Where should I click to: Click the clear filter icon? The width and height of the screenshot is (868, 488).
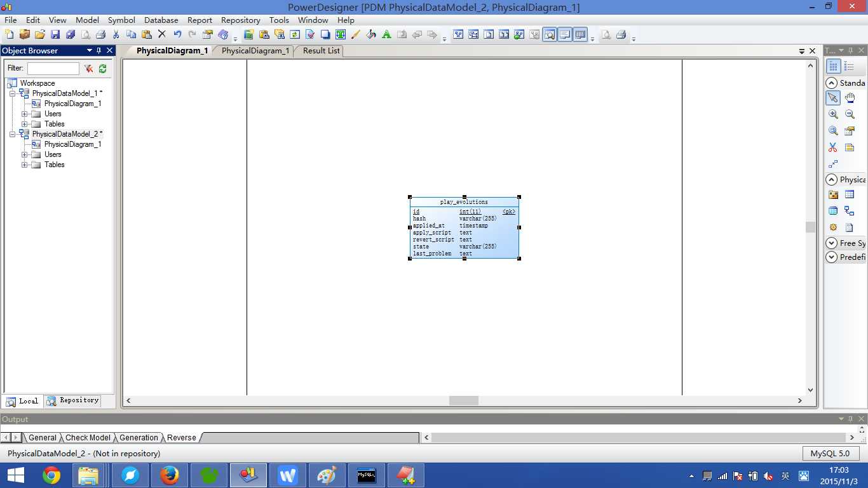pos(88,68)
